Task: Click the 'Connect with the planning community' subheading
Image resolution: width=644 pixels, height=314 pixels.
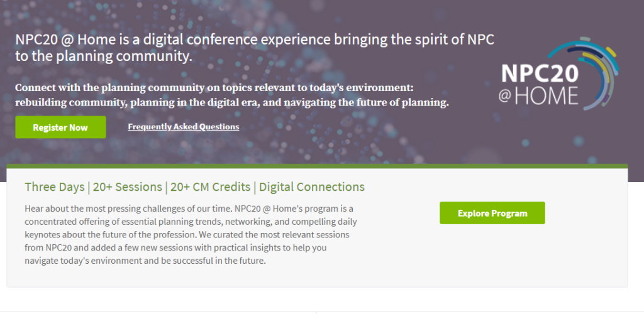Action: (x=214, y=87)
